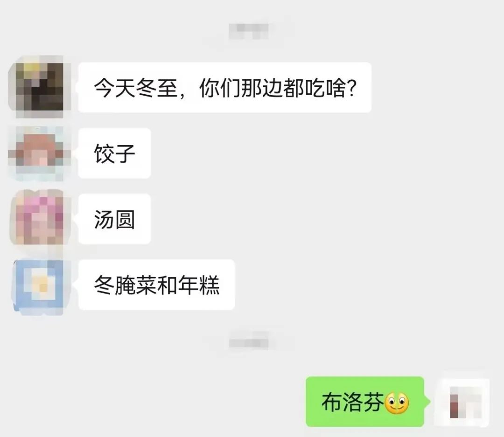Click the 布洛芬 text inside the green bubble
504x437 pixels.
click(353, 402)
